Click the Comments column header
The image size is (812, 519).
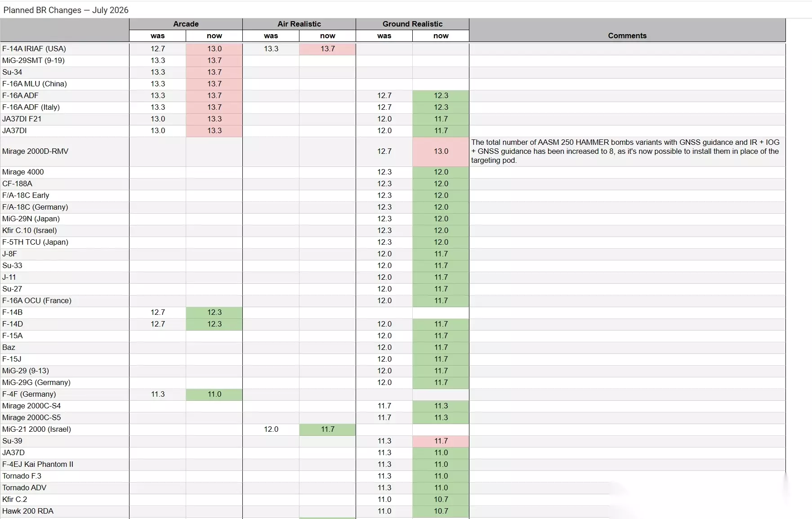coord(627,36)
